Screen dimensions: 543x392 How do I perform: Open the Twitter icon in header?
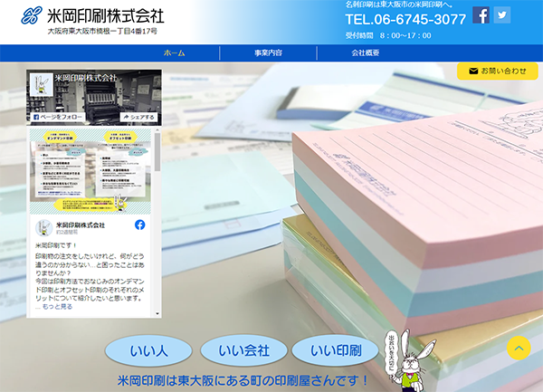click(502, 15)
